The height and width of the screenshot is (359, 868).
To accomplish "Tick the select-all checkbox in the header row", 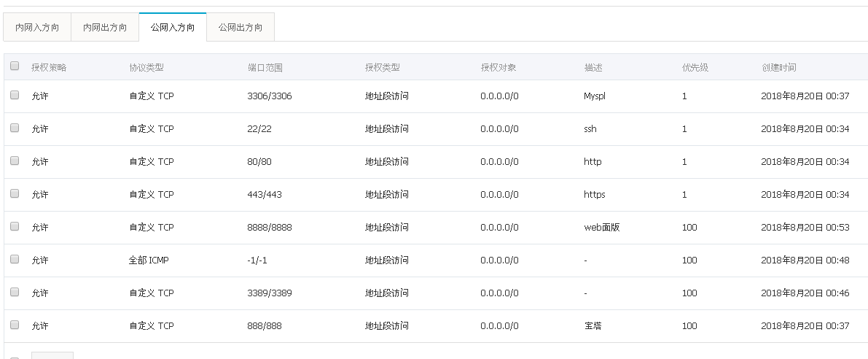I will click(x=15, y=66).
